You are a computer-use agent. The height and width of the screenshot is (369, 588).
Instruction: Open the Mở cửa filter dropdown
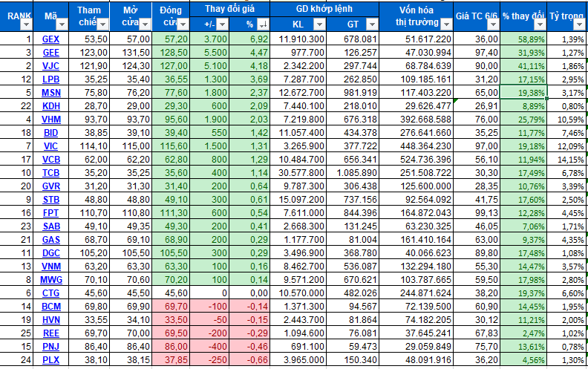[x=145, y=25]
